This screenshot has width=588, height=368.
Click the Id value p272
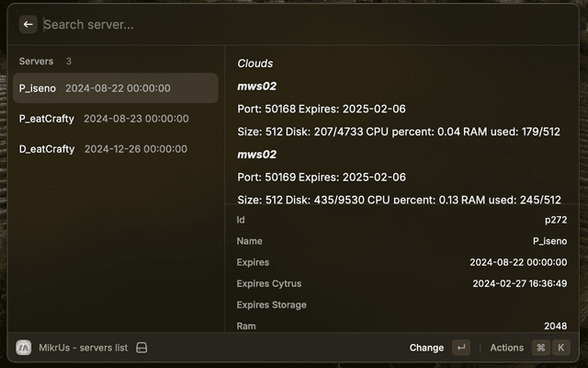pyautogui.click(x=556, y=220)
